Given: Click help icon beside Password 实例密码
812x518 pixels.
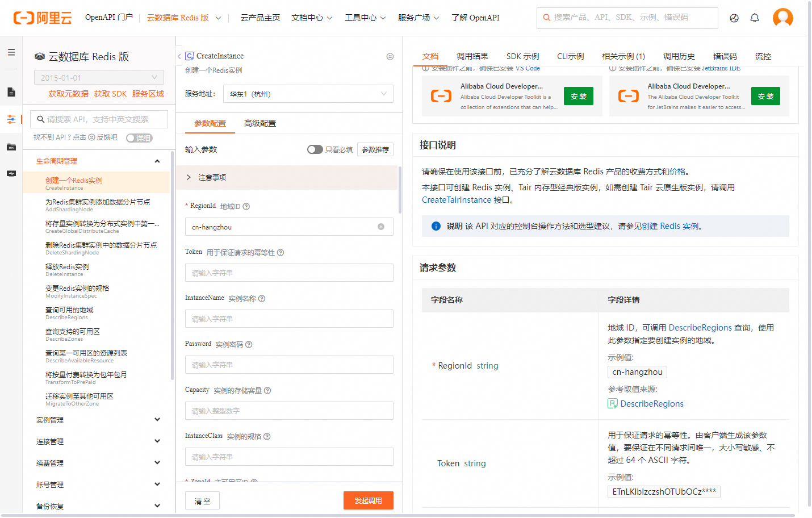Looking at the screenshot, I should click(x=249, y=344).
